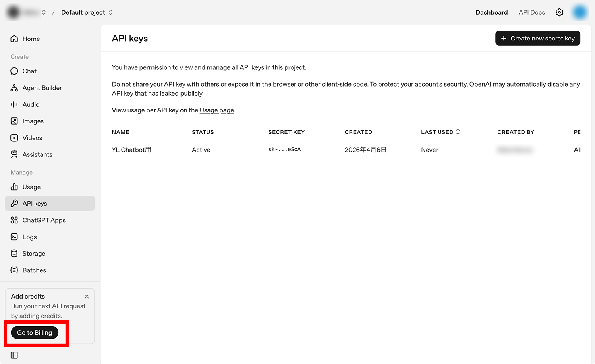This screenshot has width=595, height=364.
Task: Follow the Usage page link
Action: tap(216, 110)
